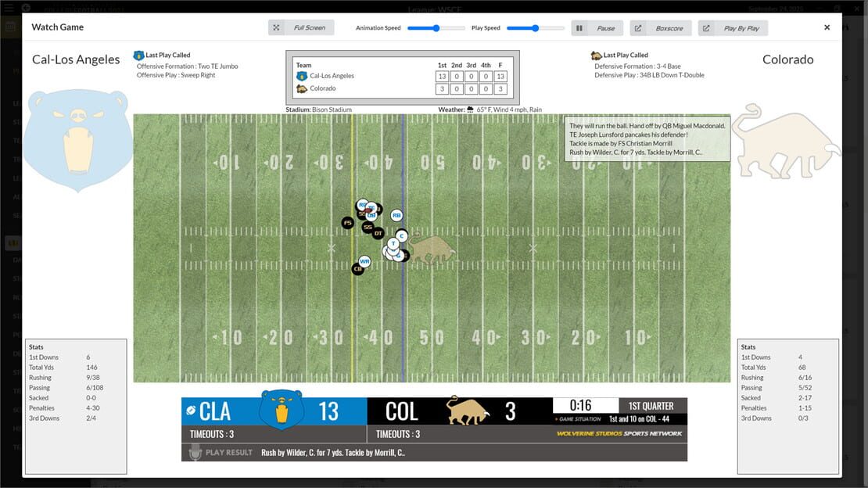Open the Play By Play link icon
This screenshot has height=488, width=868.
click(x=706, y=28)
